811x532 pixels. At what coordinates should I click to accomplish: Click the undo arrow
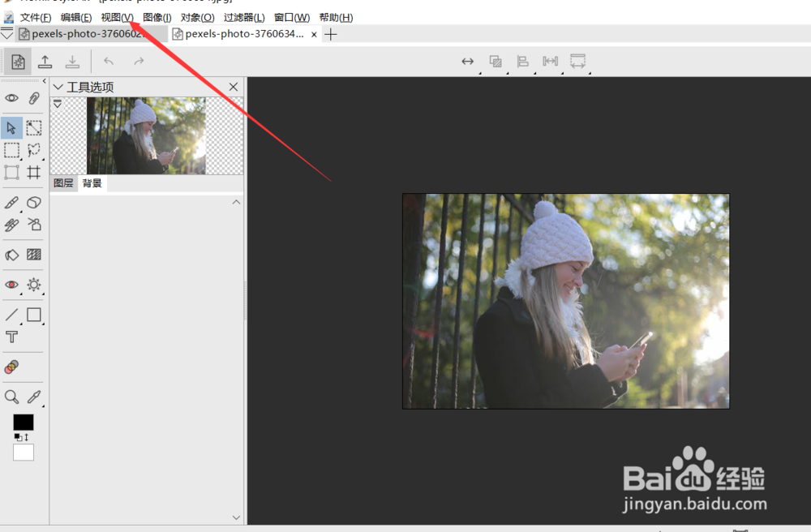click(109, 62)
